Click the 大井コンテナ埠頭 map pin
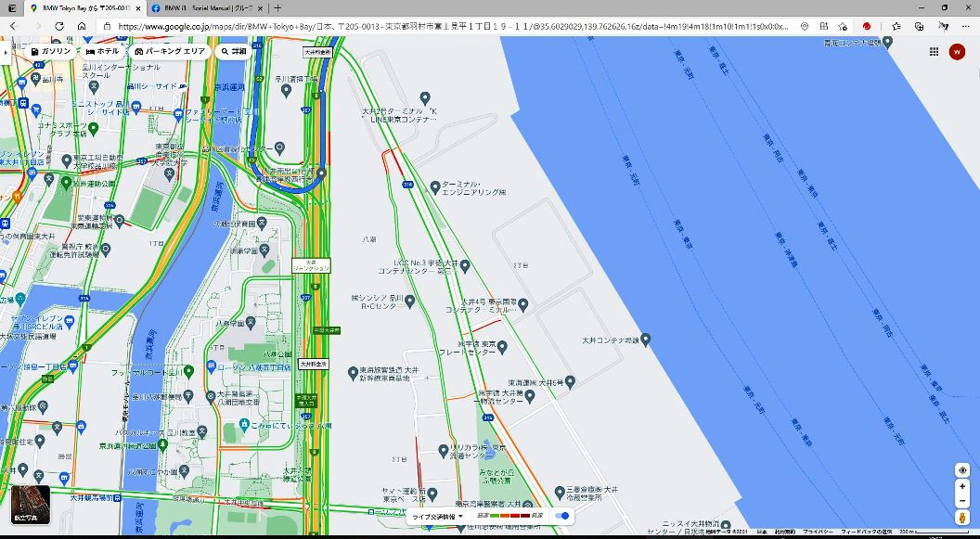This screenshot has height=539, width=980. [646, 340]
